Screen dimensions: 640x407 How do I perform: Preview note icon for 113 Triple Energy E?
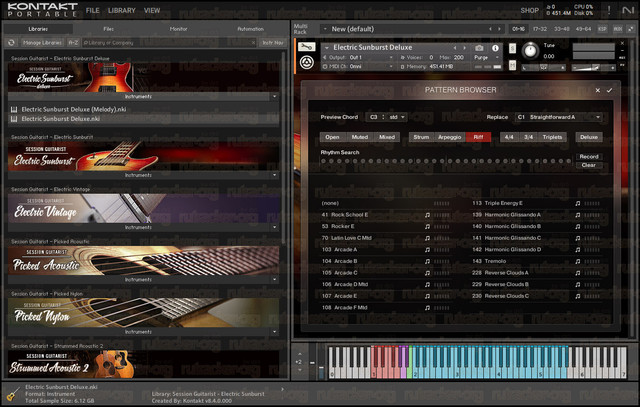pyautogui.click(x=578, y=203)
